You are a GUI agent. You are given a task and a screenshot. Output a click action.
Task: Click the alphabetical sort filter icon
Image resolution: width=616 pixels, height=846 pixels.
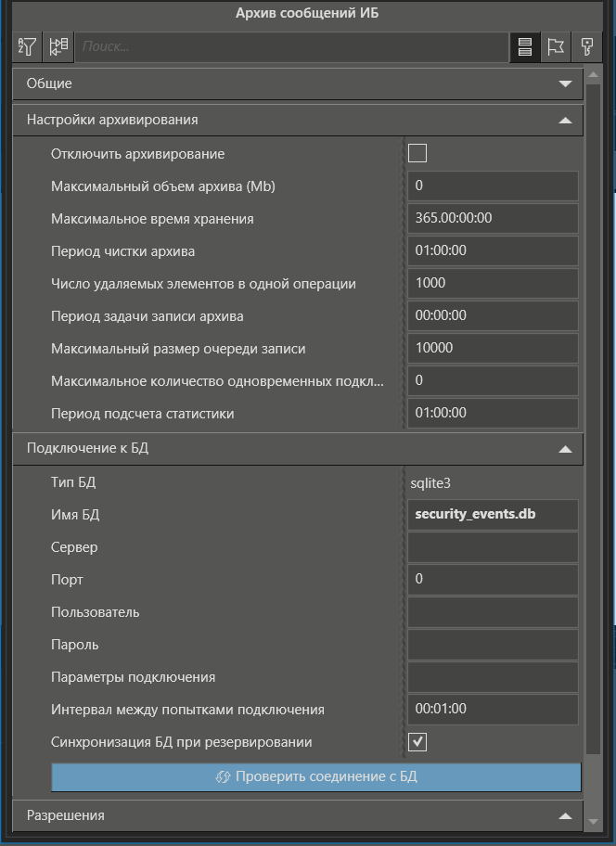point(28,46)
